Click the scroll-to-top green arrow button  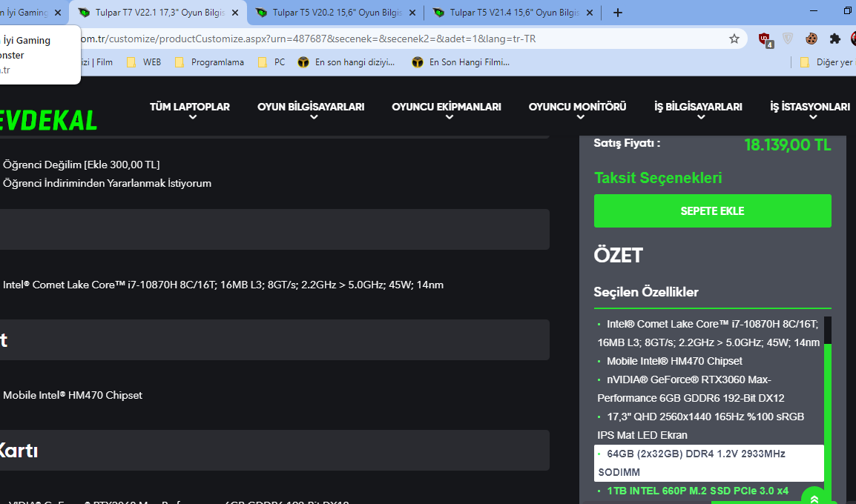[x=814, y=497]
